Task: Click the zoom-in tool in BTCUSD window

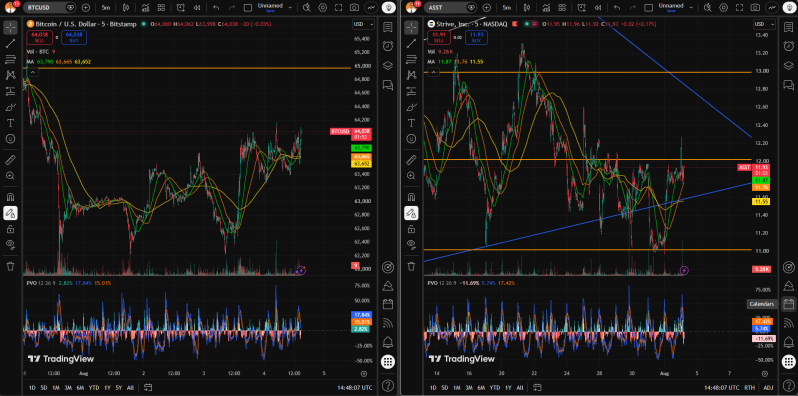Action: [x=10, y=176]
